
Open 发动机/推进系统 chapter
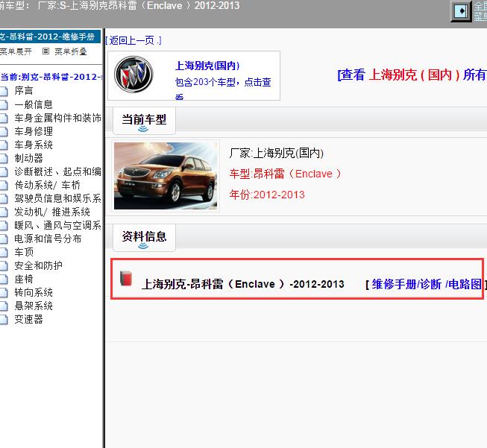pos(52,212)
